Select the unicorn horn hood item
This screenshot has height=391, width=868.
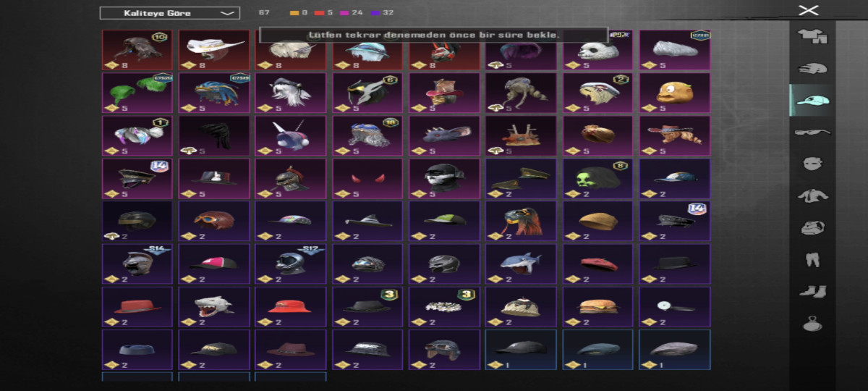pyautogui.click(x=291, y=135)
